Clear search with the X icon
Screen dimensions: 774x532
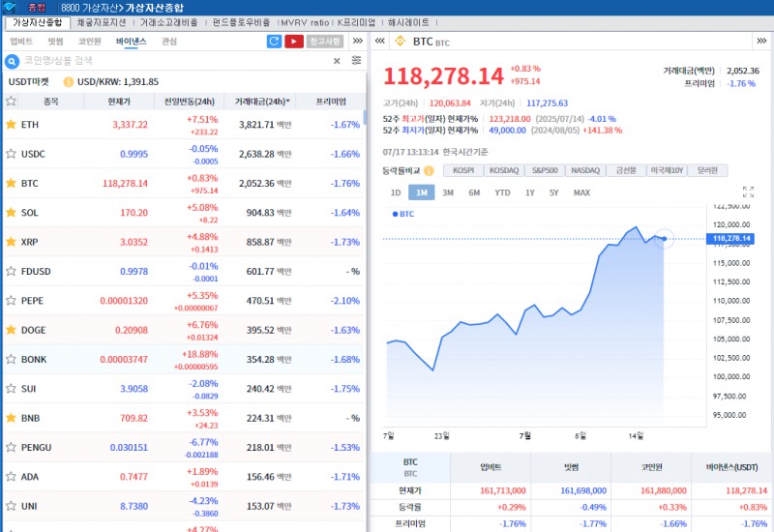[337, 61]
